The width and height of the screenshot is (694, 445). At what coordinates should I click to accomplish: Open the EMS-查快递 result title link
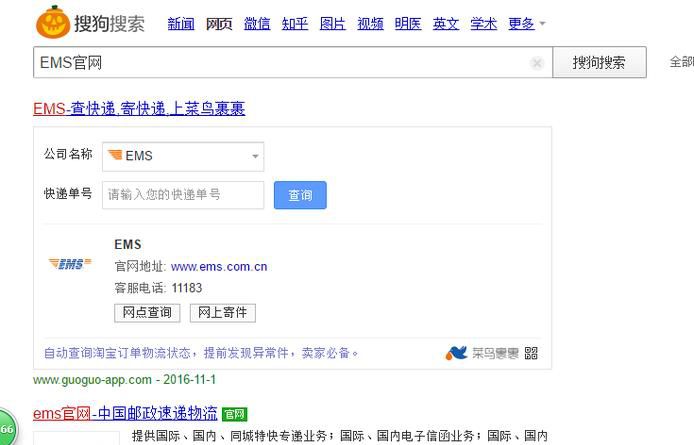(x=139, y=108)
